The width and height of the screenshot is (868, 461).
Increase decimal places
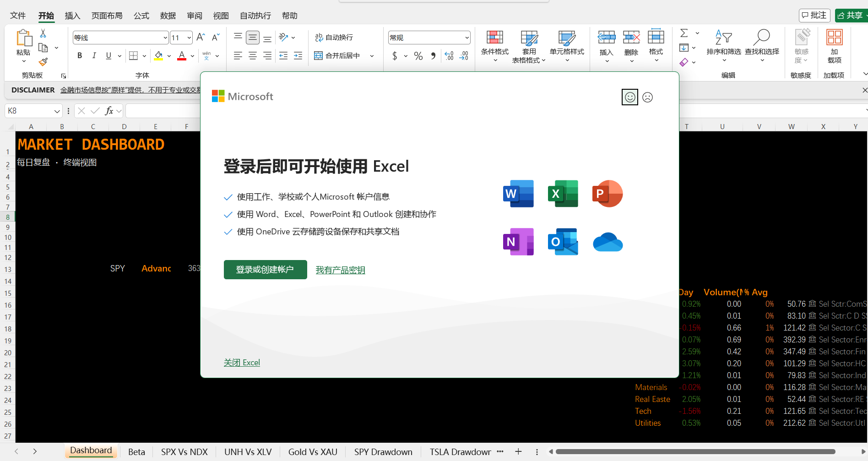click(x=449, y=56)
